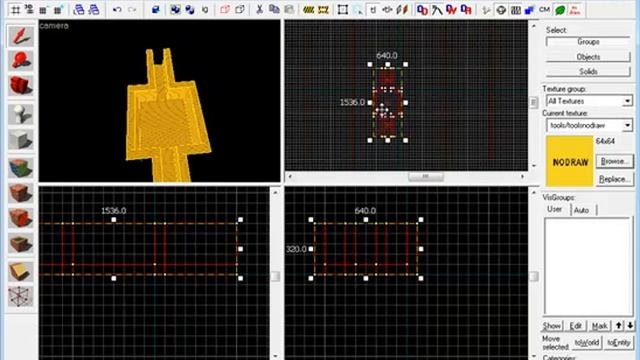Select the Camera tool
Image resolution: width=640 pixels, height=360 pixels.
pos(20,86)
